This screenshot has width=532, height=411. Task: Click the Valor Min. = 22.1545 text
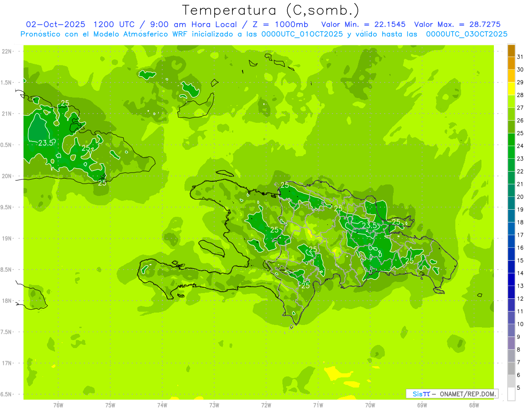click(363, 24)
